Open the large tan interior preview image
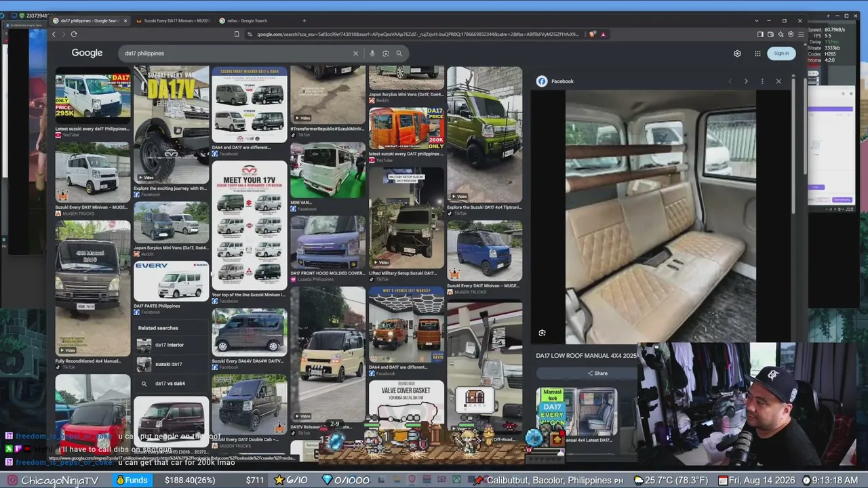 coord(660,216)
